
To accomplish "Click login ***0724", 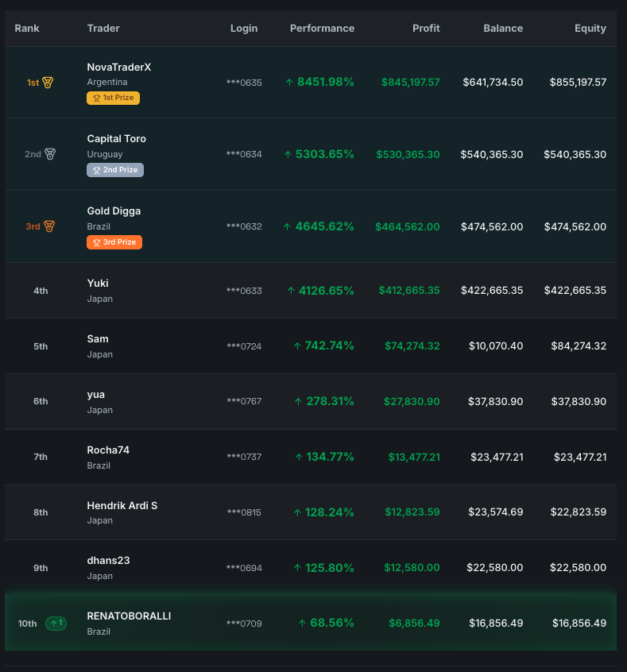I will (244, 346).
